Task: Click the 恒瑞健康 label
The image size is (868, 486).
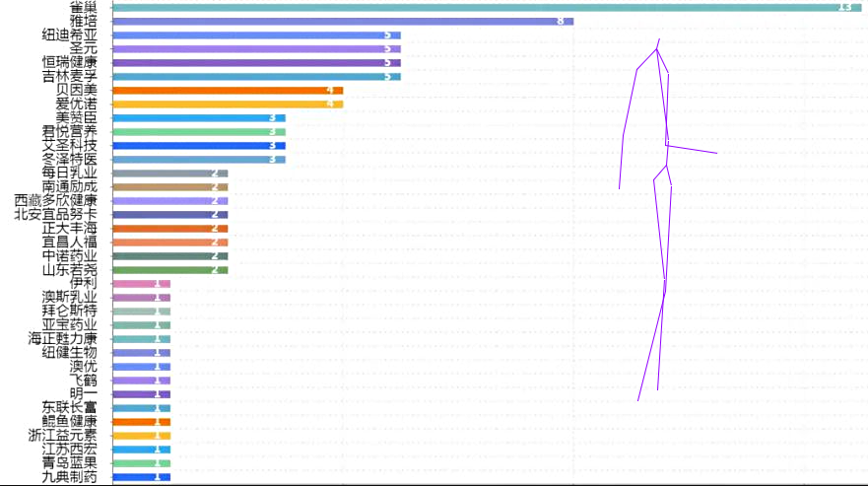Action: coord(70,63)
